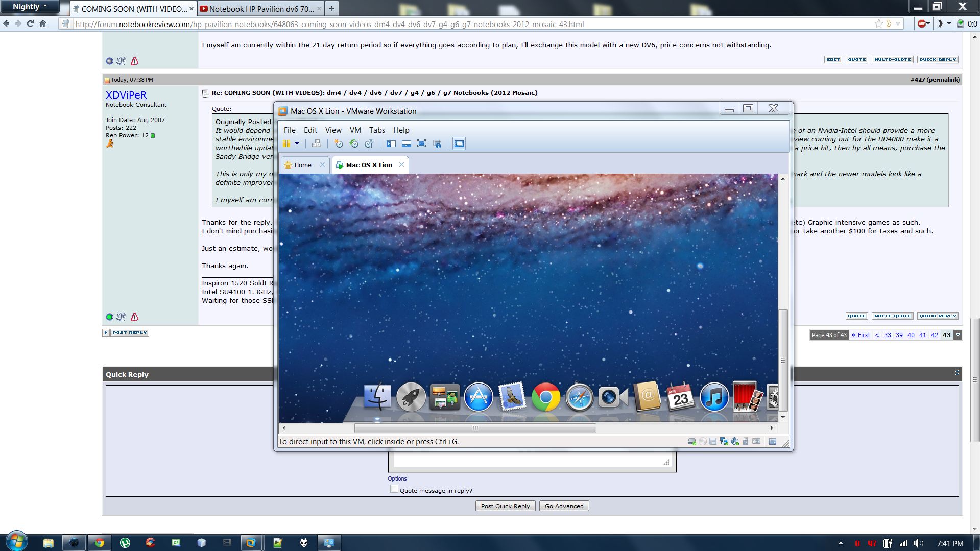Open Launchpad rocket icon in Mac dock

point(411,397)
